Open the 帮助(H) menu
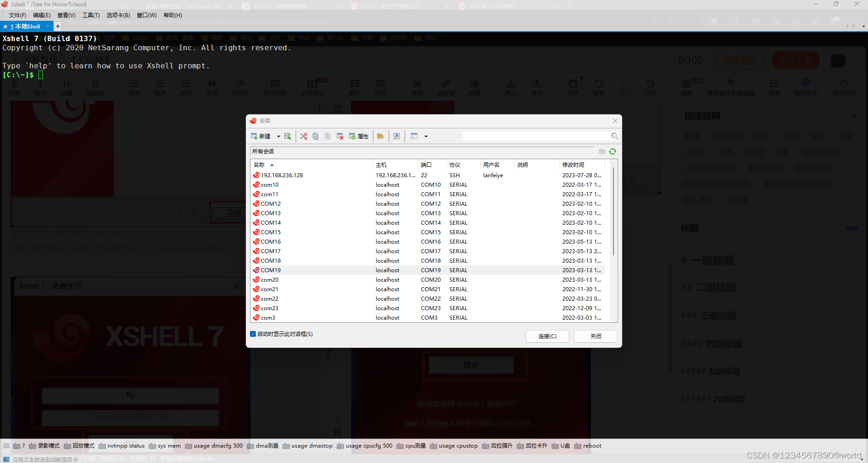The image size is (868, 463). tap(173, 15)
